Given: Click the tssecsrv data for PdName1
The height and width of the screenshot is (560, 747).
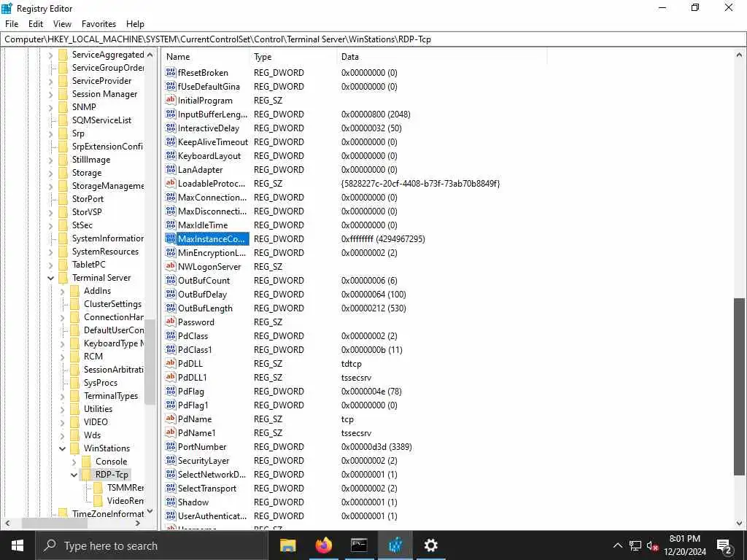Looking at the screenshot, I should (356, 433).
